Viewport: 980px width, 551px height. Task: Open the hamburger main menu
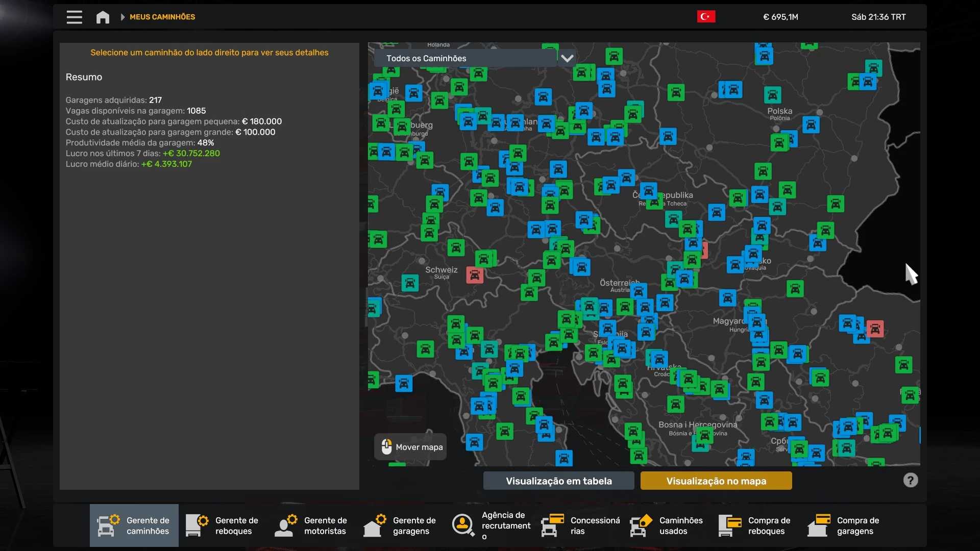click(x=74, y=17)
